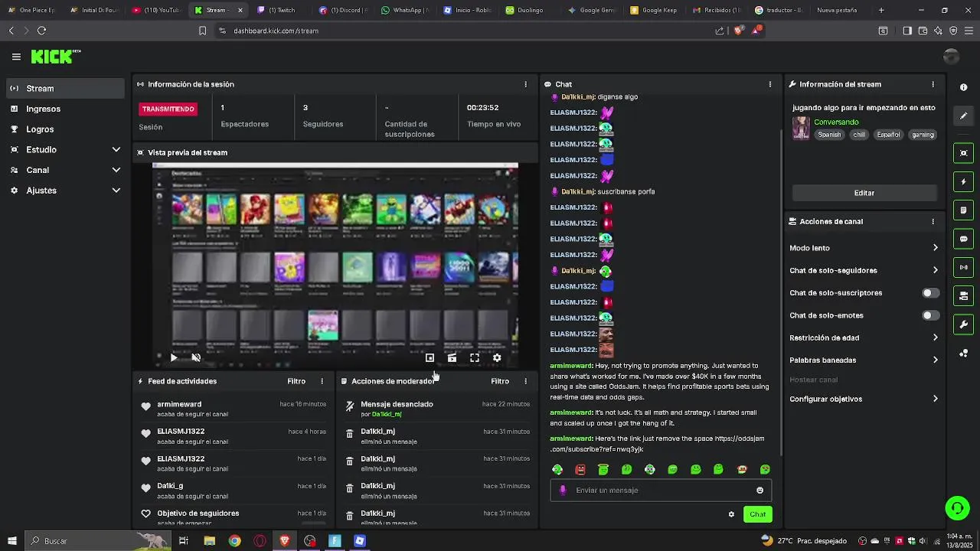Open the info icon in the right rail
The height and width of the screenshot is (551, 980).
click(963, 88)
